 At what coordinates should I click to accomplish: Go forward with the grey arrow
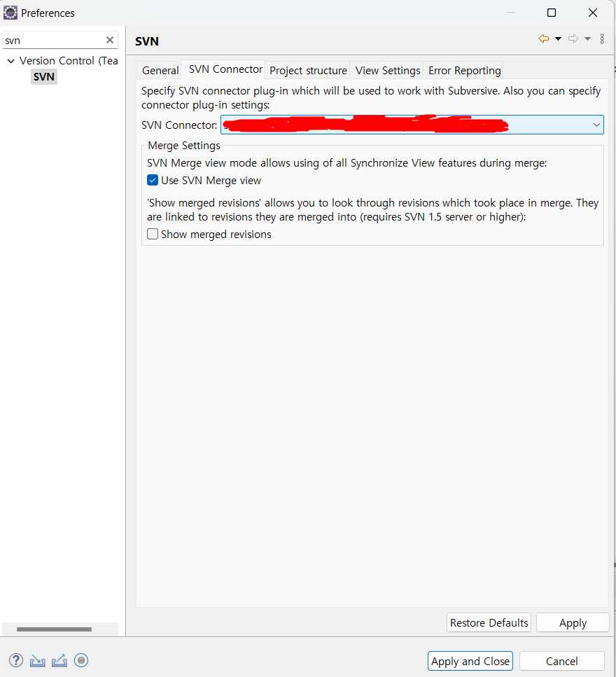(573, 39)
